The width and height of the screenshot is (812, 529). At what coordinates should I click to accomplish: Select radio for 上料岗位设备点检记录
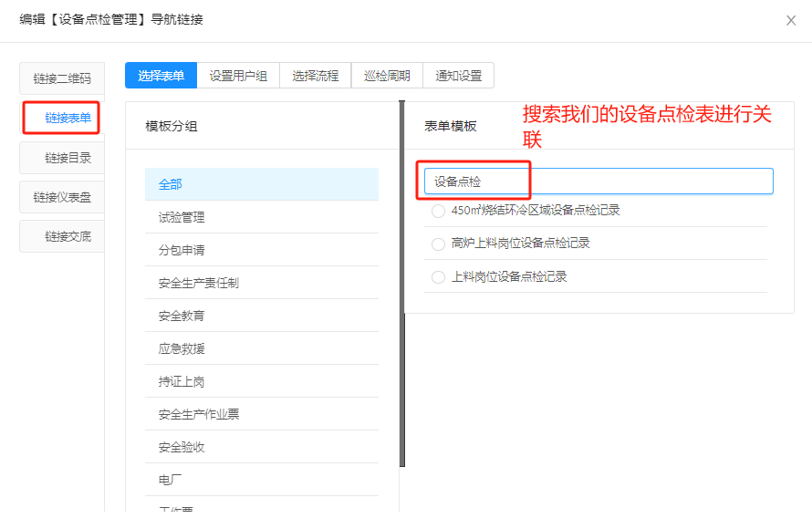[x=439, y=276]
